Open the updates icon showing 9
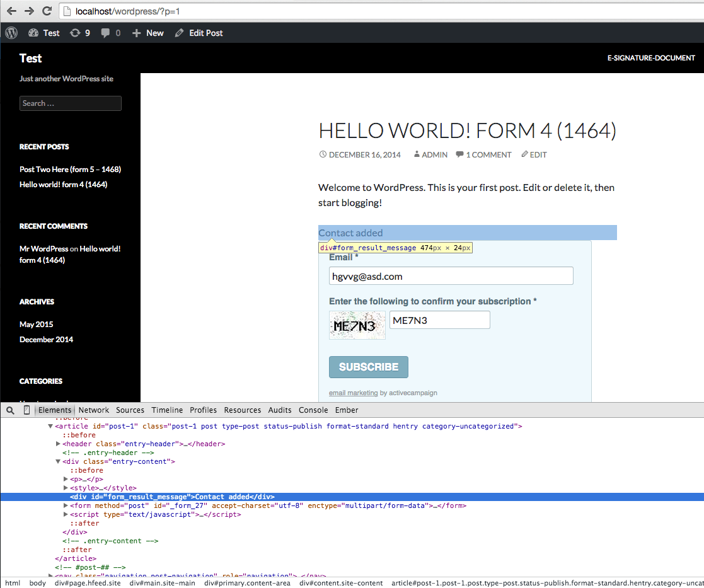This screenshot has width=704, height=588. tap(79, 33)
